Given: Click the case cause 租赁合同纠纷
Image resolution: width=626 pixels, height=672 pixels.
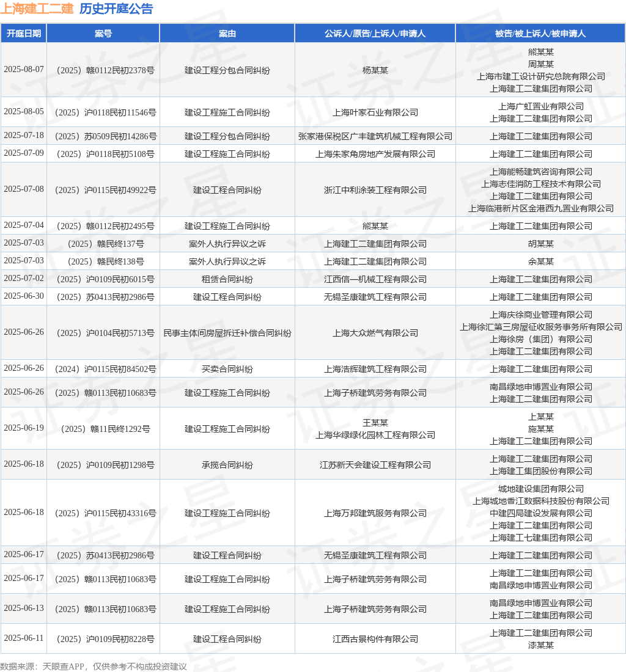Looking at the screenshot, I should [x=227, y=279].
